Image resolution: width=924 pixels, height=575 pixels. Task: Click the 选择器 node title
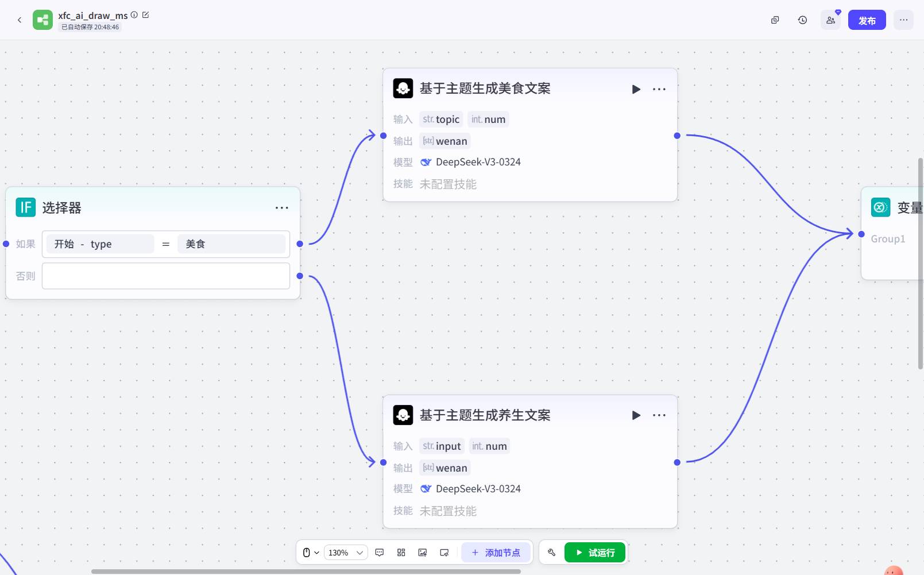(x=62, y=208)
